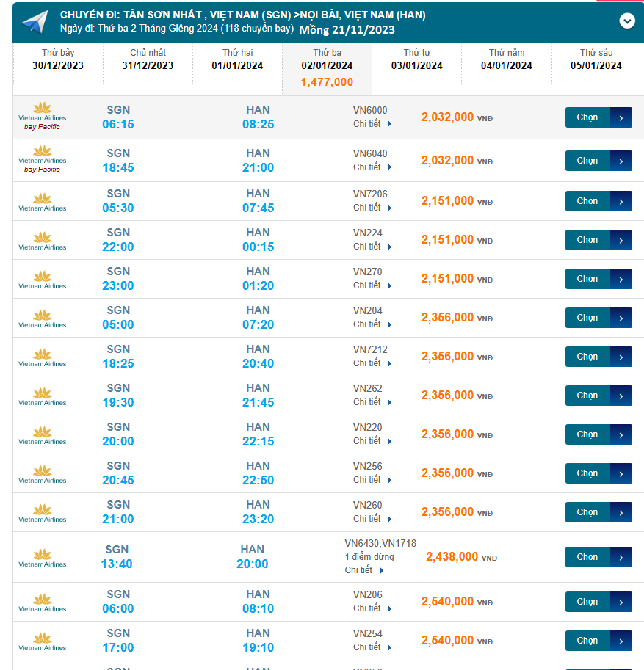Choose the 05:00 flight VN204 with Chọn
This screenshot has height=670, width=644.
598,318
